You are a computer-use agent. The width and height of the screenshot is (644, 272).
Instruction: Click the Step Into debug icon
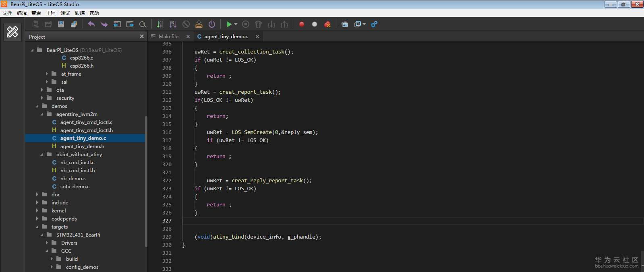click(x=271, y=24)
